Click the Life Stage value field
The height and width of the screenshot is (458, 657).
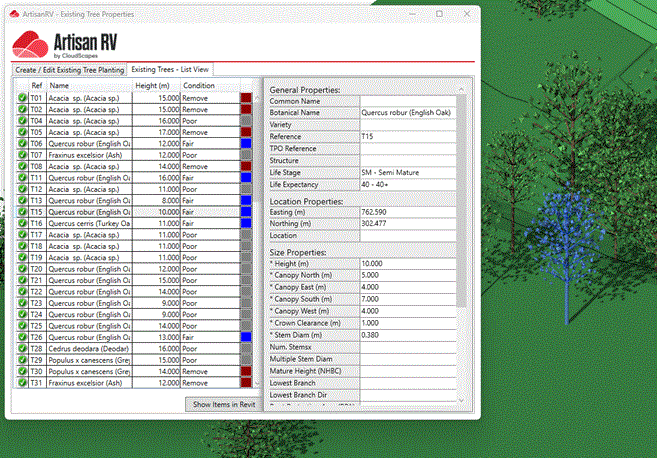[x=407, y=171]
